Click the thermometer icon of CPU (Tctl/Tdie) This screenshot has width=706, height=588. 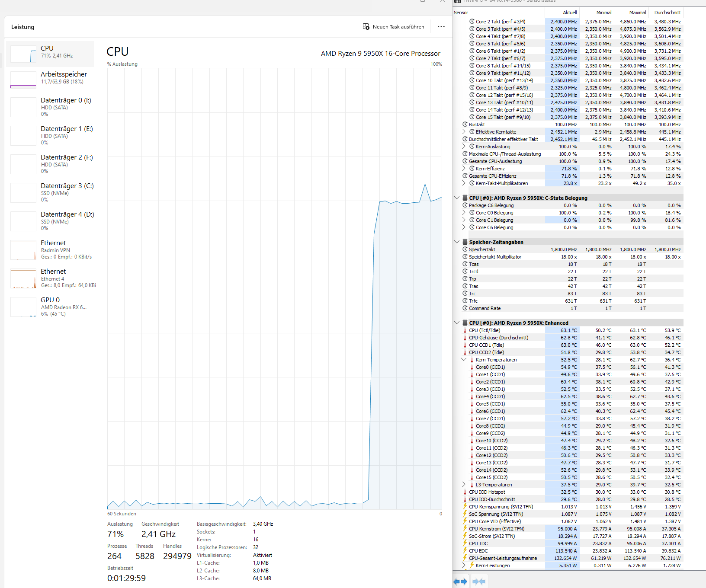tap(465, 330)
